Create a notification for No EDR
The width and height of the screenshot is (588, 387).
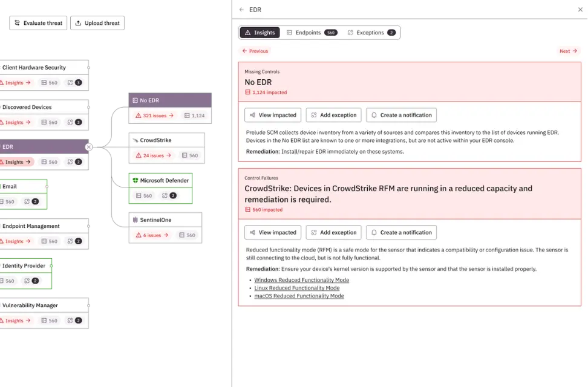(401, 115)
